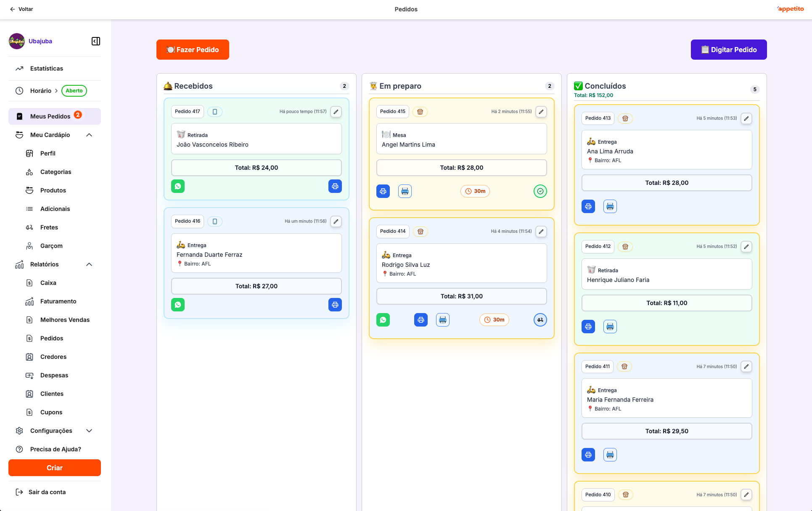
Task: Expand the Configurações section
Action: click(x=89, y=431)
